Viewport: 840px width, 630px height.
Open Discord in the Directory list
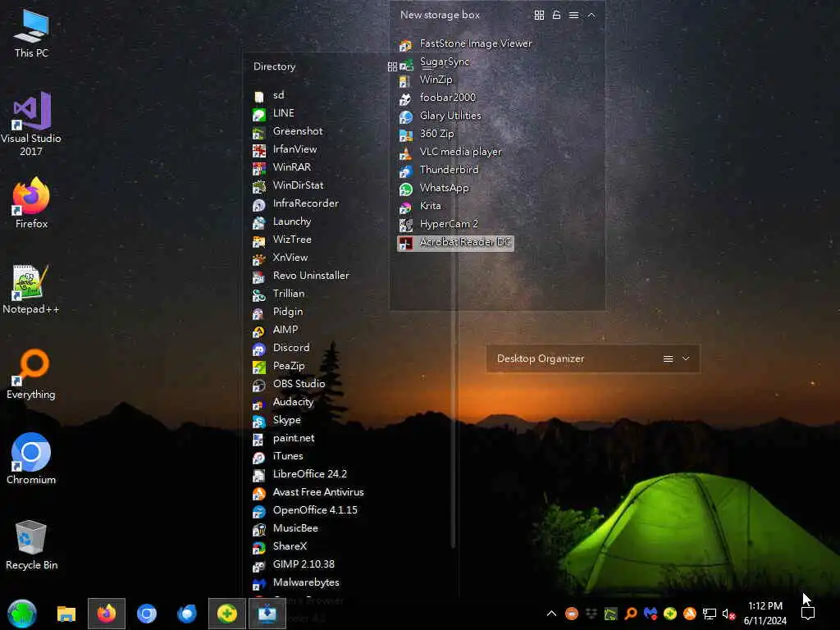coord(281,348)
